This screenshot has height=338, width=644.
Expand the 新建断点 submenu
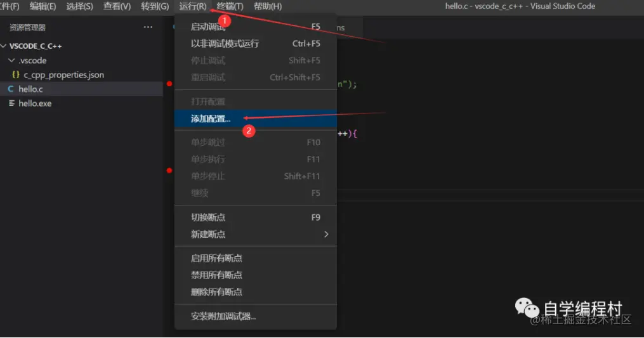click(x=256, y=234)
